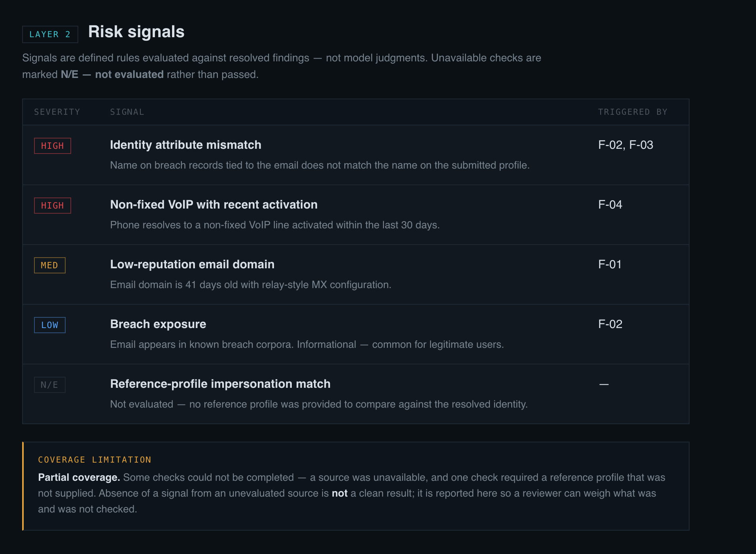Click the LOW severity badge
This screenshot has height=554, width=756.
[50, 325]
